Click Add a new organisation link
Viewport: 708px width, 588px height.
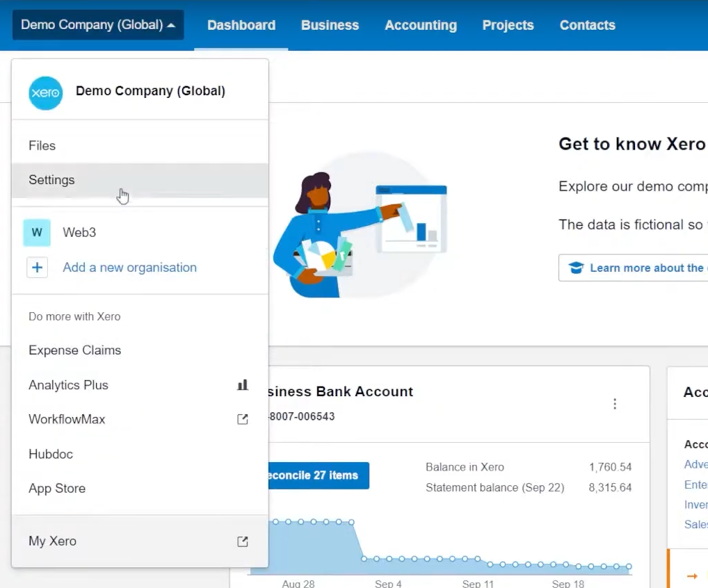(129, 268)
